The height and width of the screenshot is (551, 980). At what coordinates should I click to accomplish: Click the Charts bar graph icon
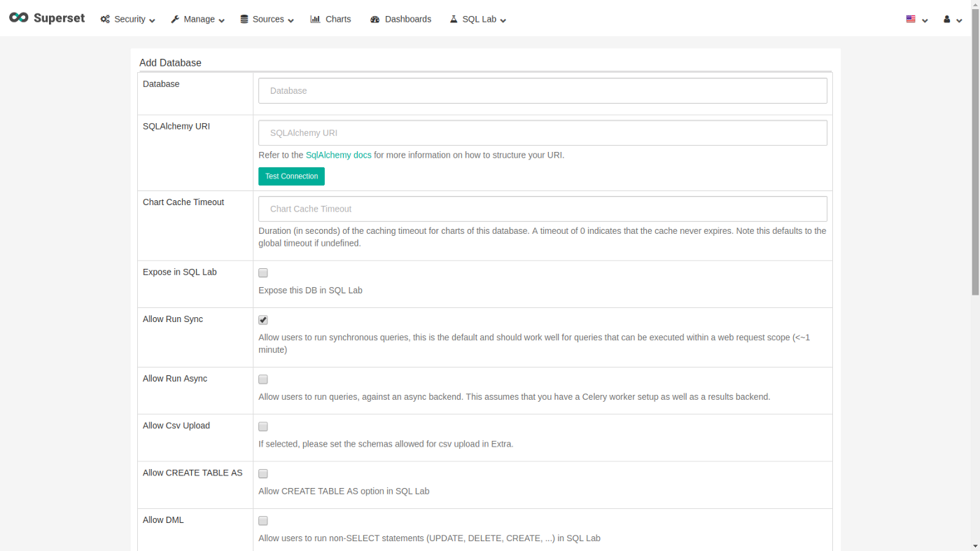click(315, 20)
